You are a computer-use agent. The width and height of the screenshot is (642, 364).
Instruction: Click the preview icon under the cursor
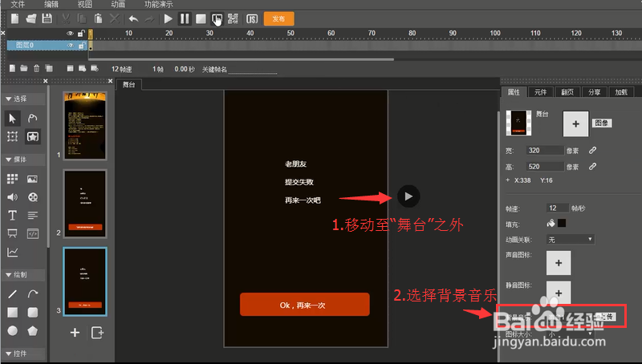217,18
